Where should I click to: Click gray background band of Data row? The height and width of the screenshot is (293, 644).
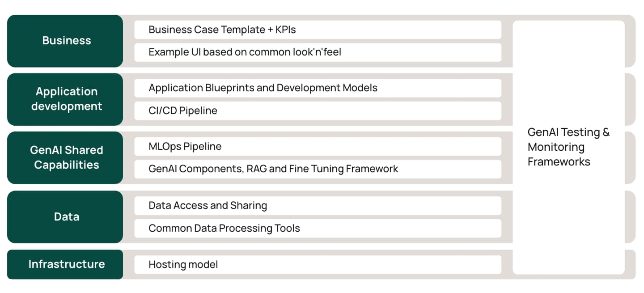[x=630, y=217]
